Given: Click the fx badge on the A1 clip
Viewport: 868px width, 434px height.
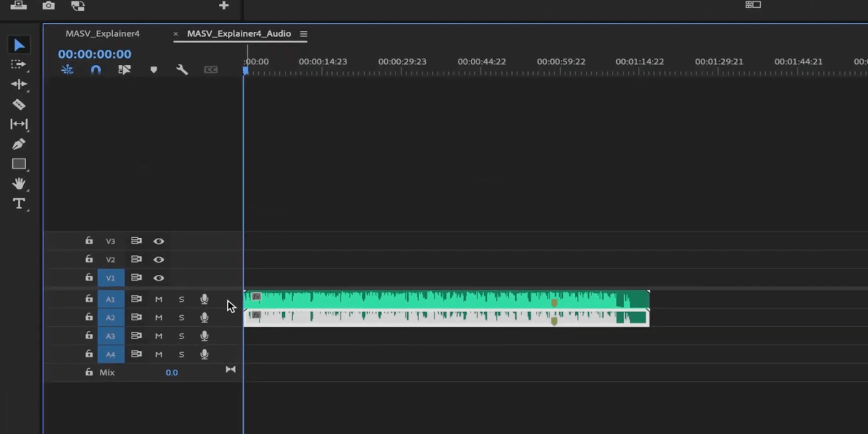Looking at the screenshot, I should coord(255,297).
